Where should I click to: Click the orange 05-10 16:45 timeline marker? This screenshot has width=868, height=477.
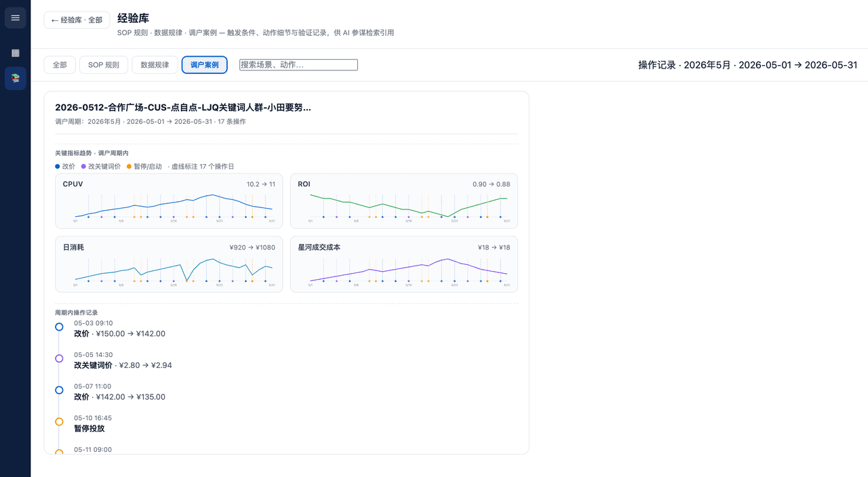click(x=59, y=421)
